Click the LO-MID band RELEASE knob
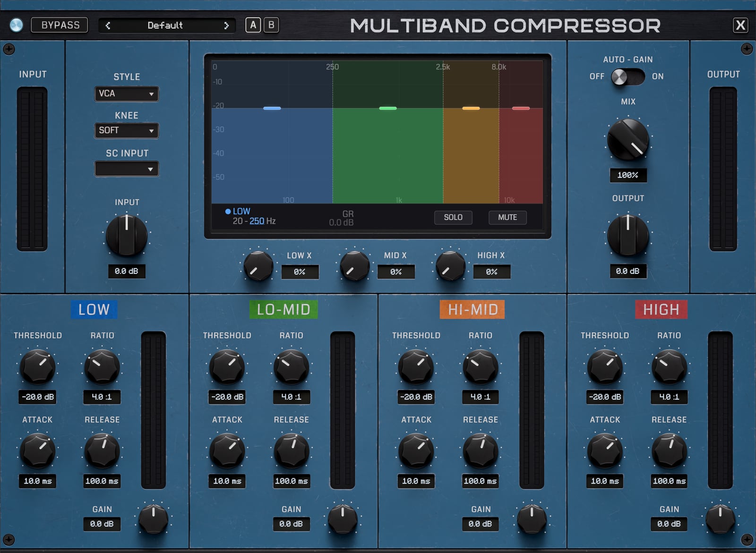 coord(292,451)
